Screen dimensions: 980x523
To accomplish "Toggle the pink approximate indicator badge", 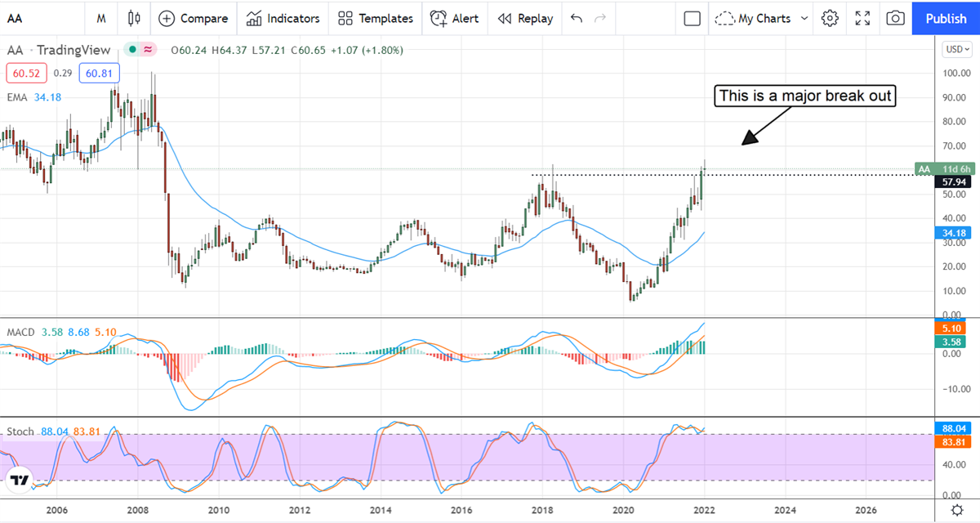I will click(x=148, y=50).
